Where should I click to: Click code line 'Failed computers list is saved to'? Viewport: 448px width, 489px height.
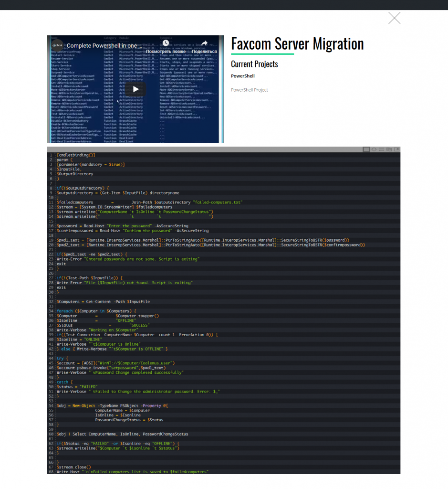[x=133, y=472]
